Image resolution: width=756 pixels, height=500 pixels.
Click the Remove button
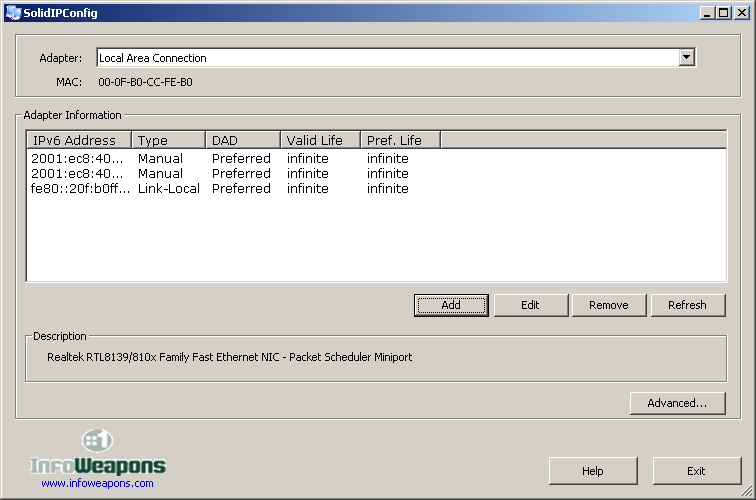point(608,305)
